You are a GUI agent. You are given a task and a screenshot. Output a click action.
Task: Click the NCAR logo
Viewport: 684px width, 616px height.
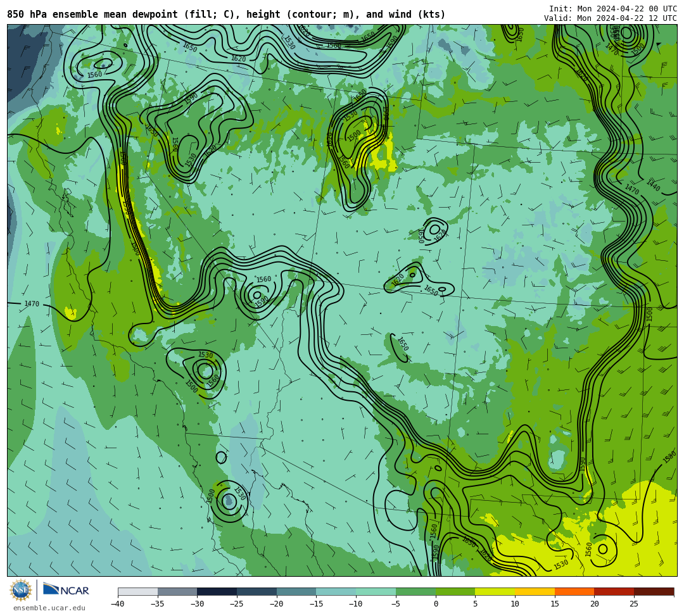point(66,590)
